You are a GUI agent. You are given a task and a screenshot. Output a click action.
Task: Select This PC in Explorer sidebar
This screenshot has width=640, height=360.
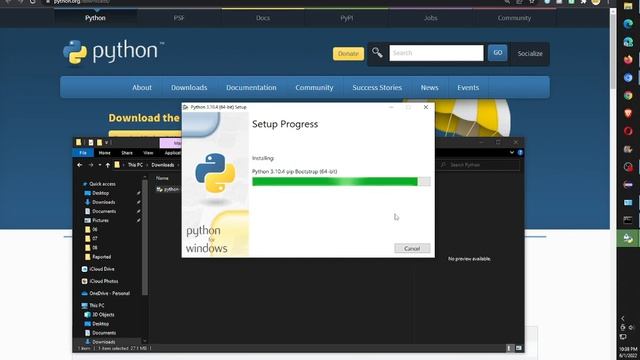[93, 305]
